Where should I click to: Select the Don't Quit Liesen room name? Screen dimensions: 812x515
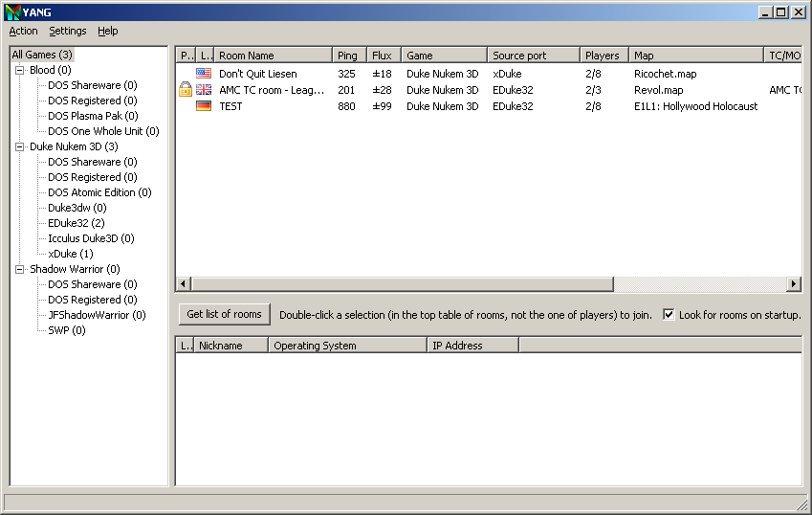pyautogui.click(x=258, y=74)
